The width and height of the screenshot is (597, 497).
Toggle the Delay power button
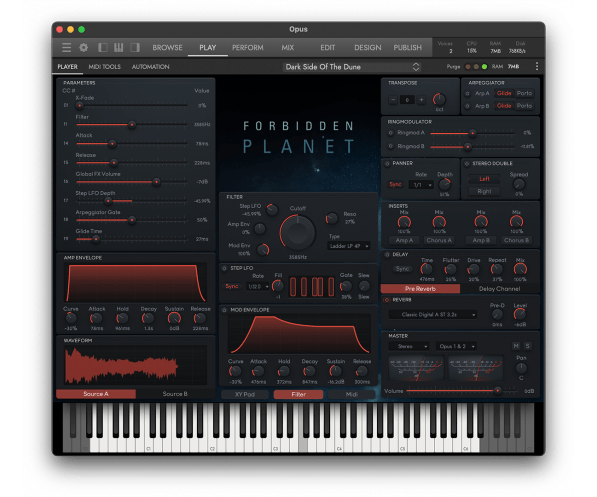tap(387, 255)
